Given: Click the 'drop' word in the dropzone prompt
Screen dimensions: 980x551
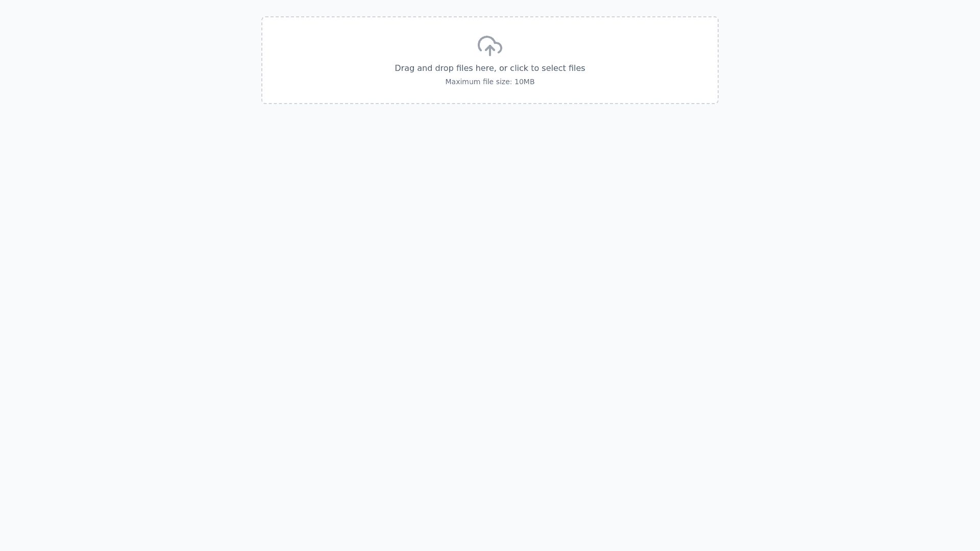Looking at the screenshot, I should pos(444,68).
